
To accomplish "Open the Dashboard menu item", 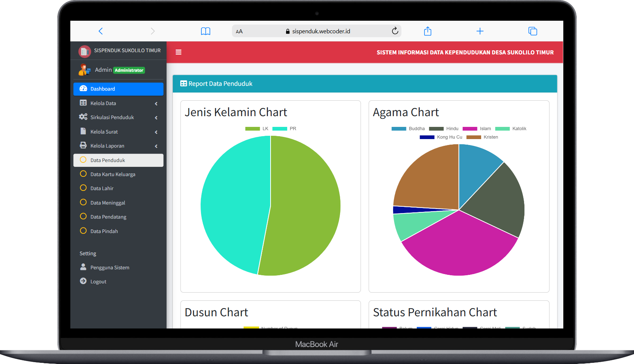I will 118,89.
